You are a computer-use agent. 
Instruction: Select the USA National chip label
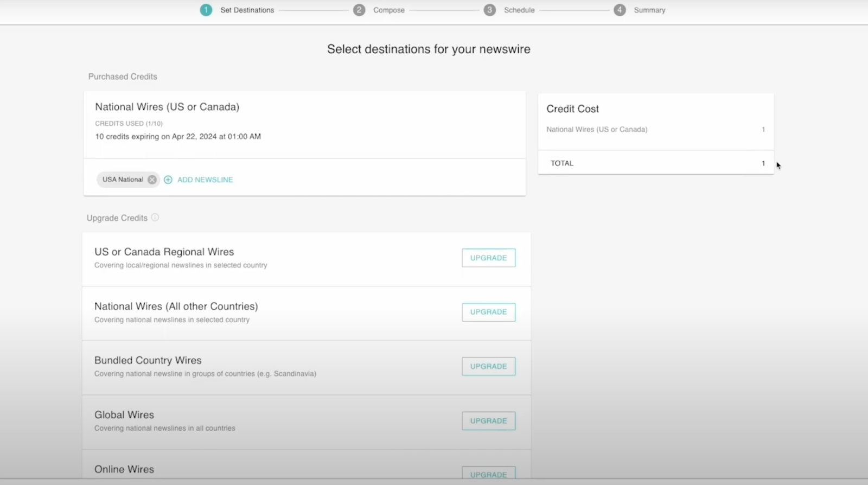point(123,180)
